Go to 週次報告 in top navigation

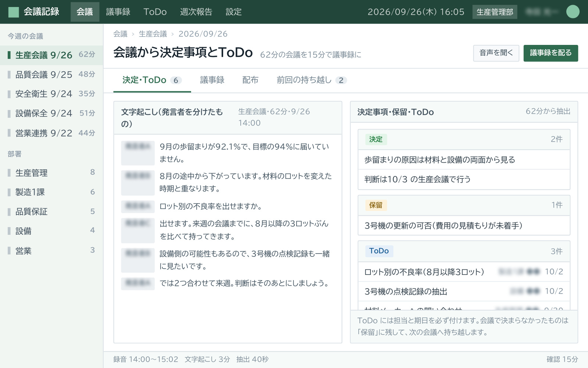pyautogui.click(x=196, y=12)
